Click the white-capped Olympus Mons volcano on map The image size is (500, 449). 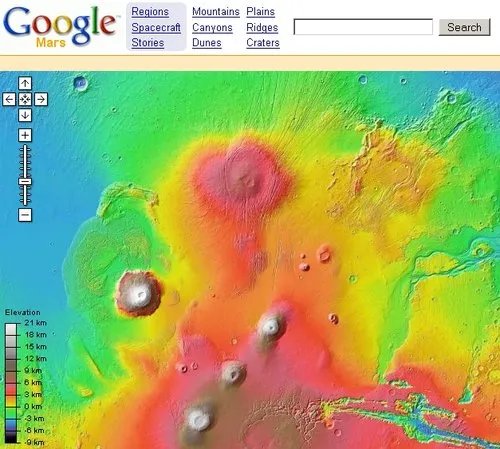point(139,294)
